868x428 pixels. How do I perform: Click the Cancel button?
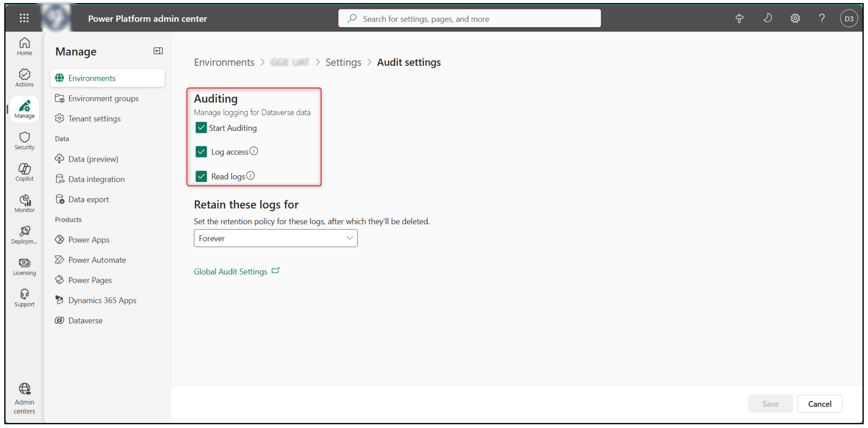819,404
